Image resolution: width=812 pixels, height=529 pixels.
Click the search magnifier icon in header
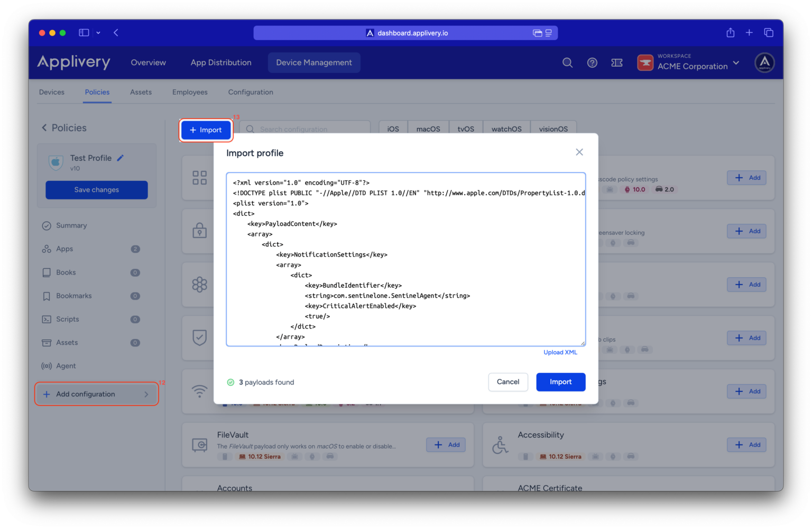tap(567, 62)
